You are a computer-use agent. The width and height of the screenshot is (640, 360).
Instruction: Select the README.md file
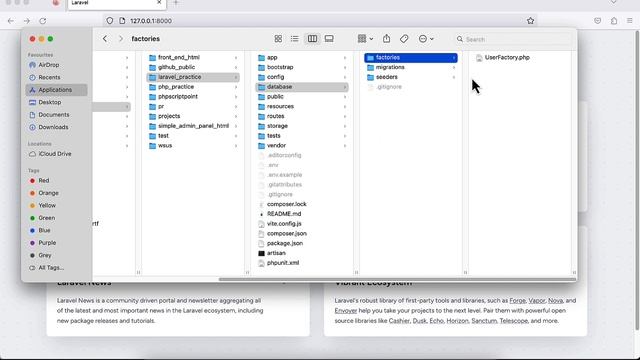pyautogui.click(x=302, y=214)
